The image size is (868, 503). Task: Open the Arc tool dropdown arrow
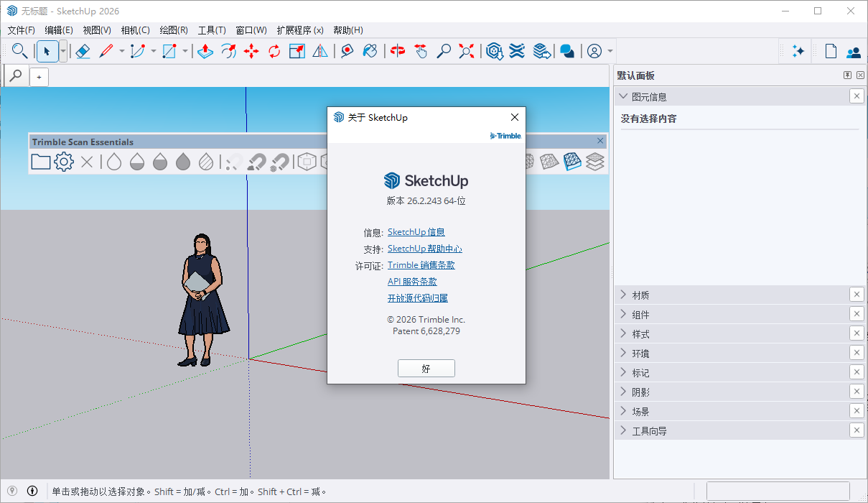coord(153,51)
